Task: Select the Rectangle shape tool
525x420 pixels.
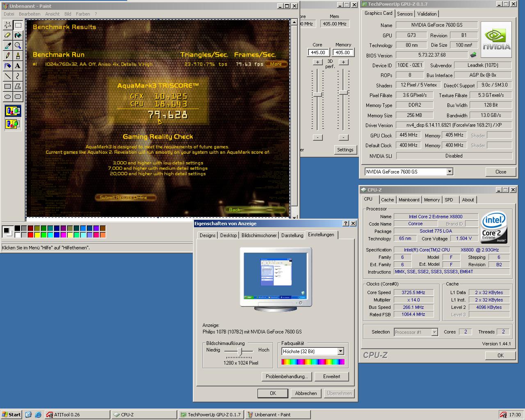Action: point(7,86)
